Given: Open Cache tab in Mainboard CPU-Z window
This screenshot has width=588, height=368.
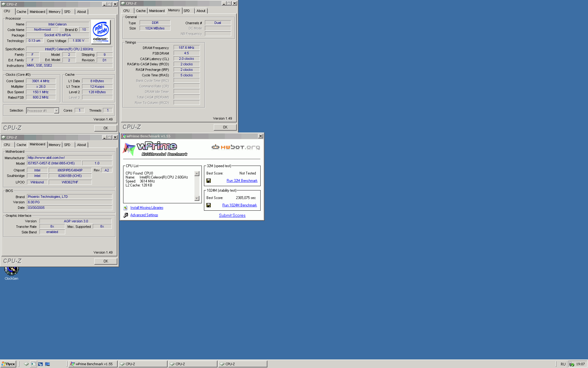Looking at the screenshot, I should tap(21, 145).
